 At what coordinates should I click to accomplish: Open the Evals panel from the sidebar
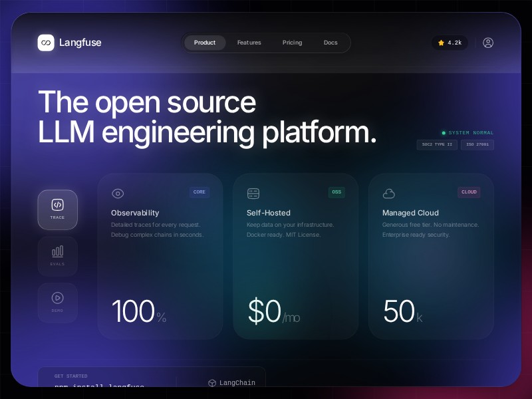58,256
